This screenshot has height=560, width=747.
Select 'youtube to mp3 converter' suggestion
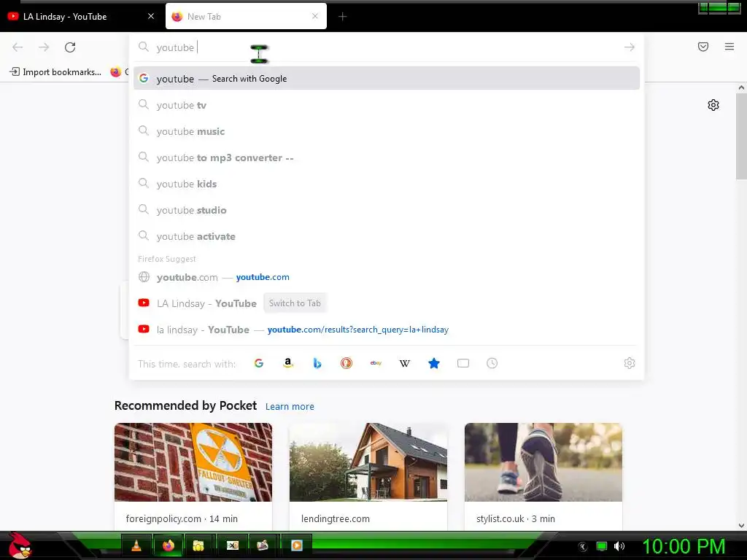click(x=387, y=157)
